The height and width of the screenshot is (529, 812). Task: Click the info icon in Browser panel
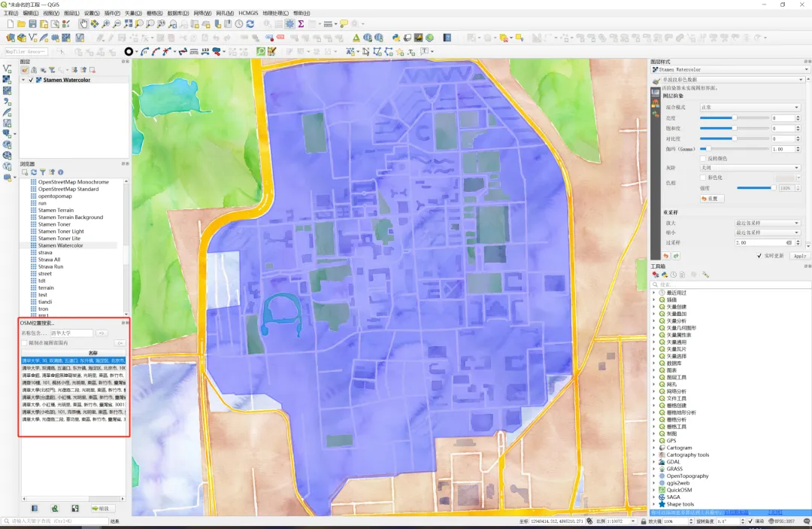[61, 172]
